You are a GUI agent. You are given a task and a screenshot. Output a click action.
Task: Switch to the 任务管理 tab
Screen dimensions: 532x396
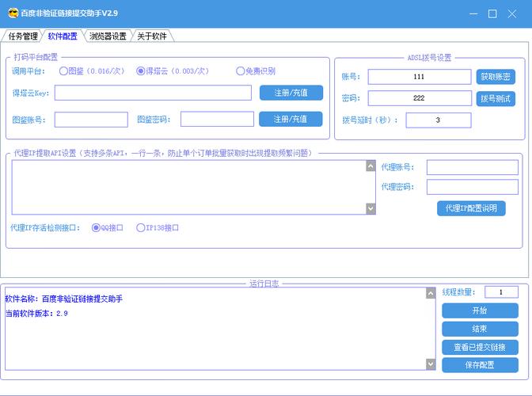(22, 36)
